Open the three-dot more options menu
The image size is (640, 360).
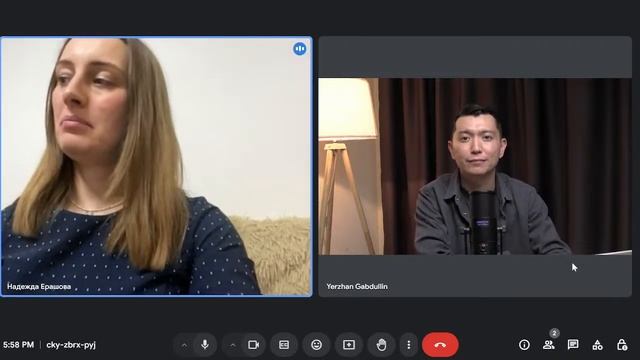[409, 345]
